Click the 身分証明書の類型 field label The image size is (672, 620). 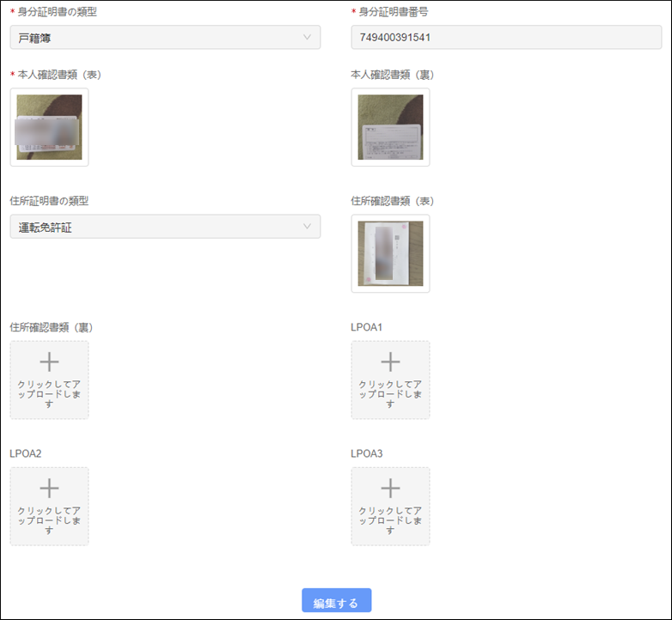click(57, 11)
